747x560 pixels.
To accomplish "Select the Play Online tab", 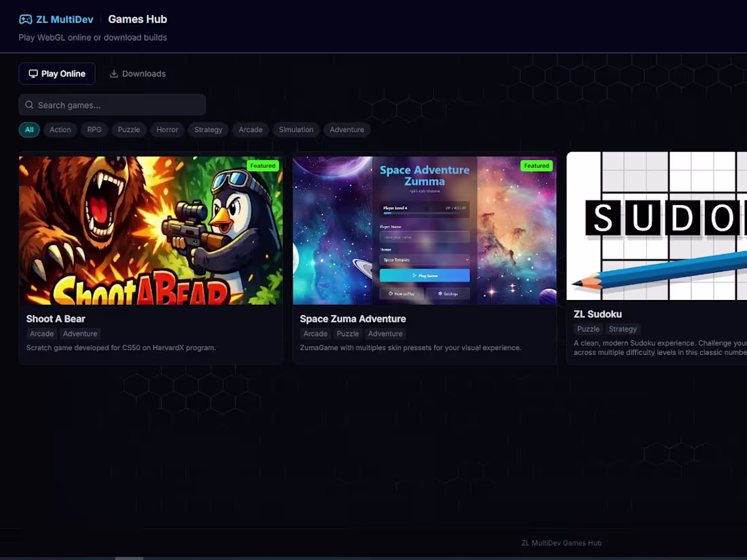I will click(57, 73).
